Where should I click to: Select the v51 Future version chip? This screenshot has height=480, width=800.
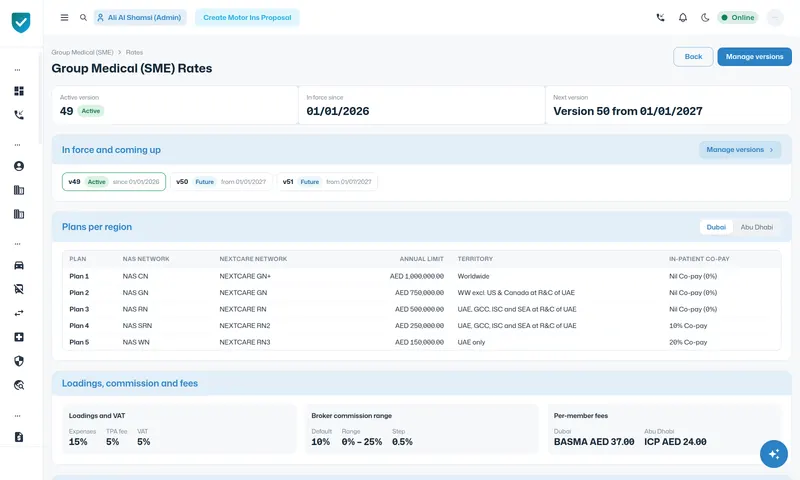(327, 182)
